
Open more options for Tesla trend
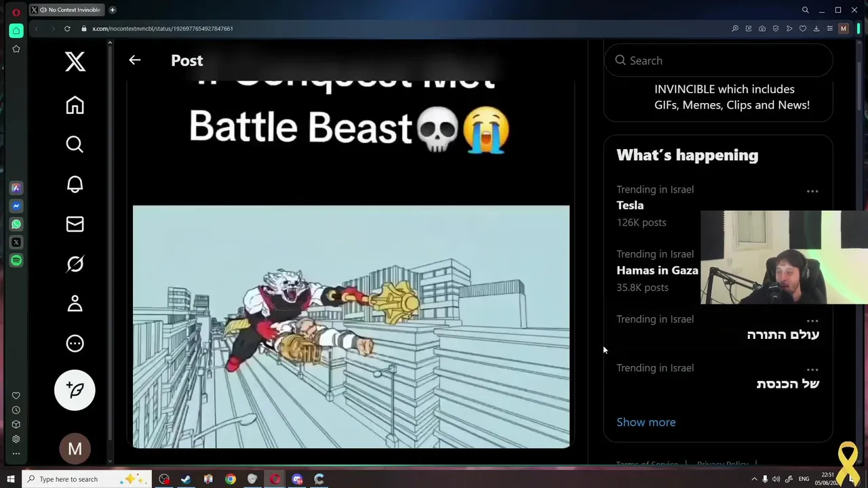(812, 192)
